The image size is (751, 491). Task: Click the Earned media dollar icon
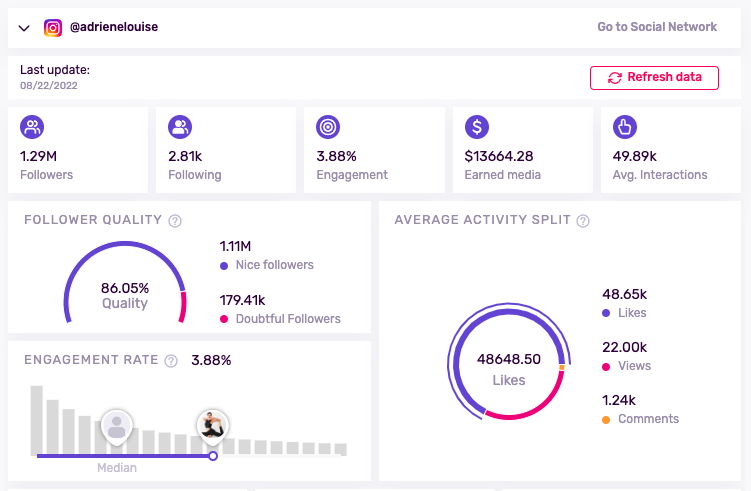(x=477, y=127)
